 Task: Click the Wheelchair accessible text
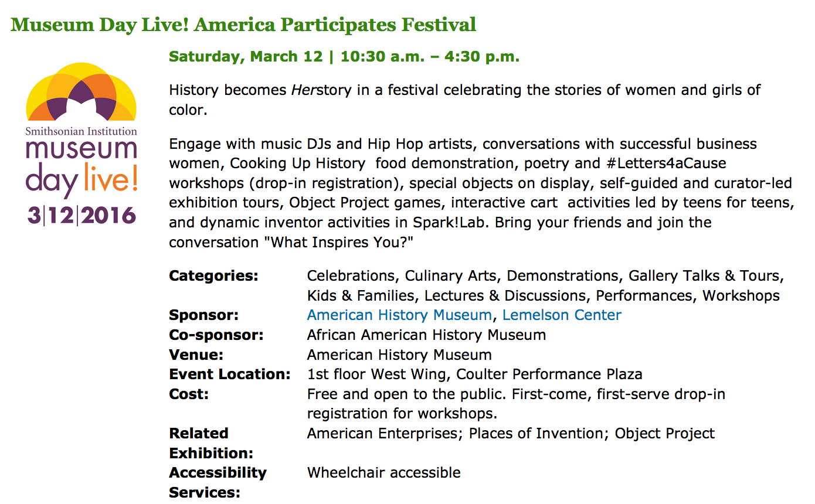[383, 473]
